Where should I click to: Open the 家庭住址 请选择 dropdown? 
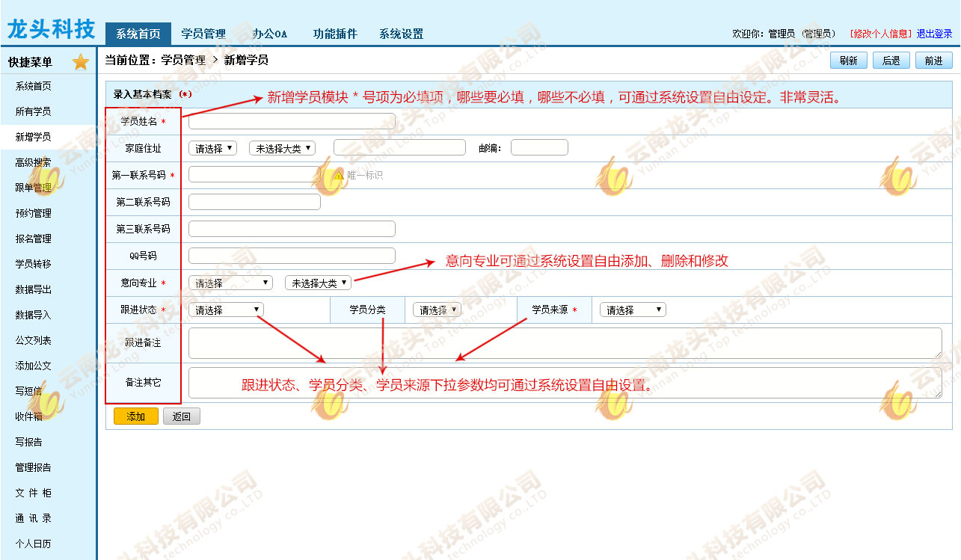tap(212, 148)
